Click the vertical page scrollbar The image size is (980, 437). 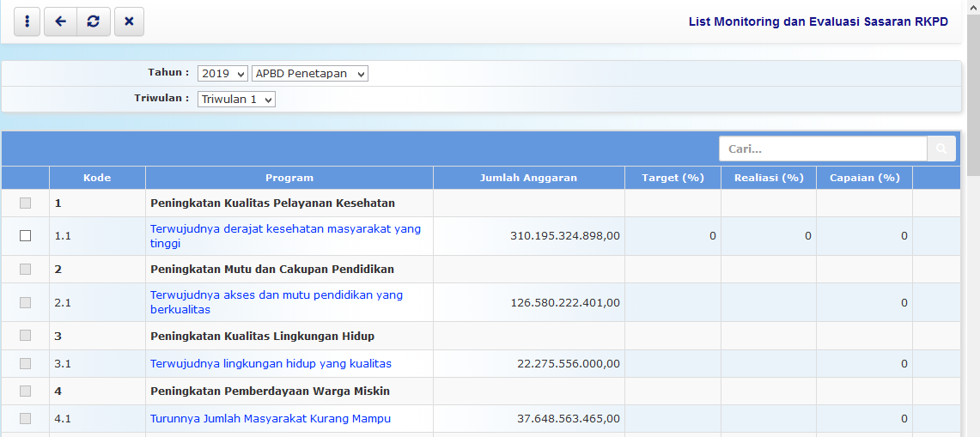coord(973,258)
